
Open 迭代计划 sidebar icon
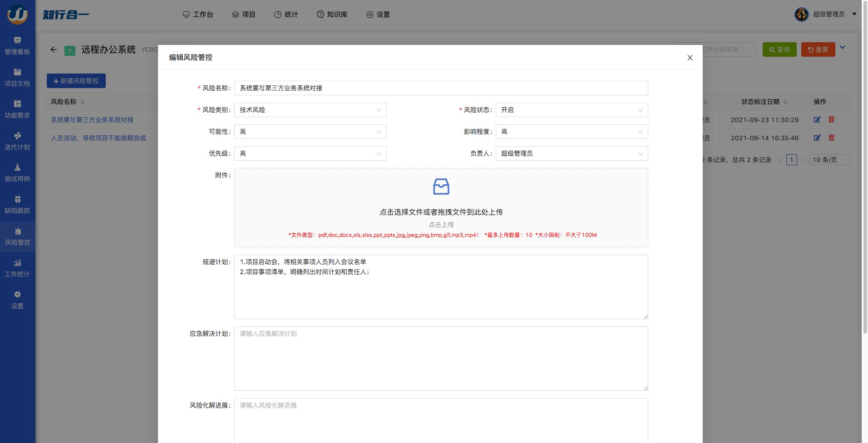[x=17, y=136]
